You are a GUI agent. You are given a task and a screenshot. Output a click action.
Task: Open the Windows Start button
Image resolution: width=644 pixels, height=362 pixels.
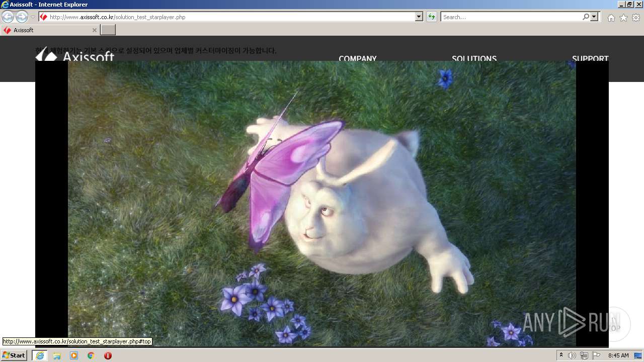coord(14,355)
